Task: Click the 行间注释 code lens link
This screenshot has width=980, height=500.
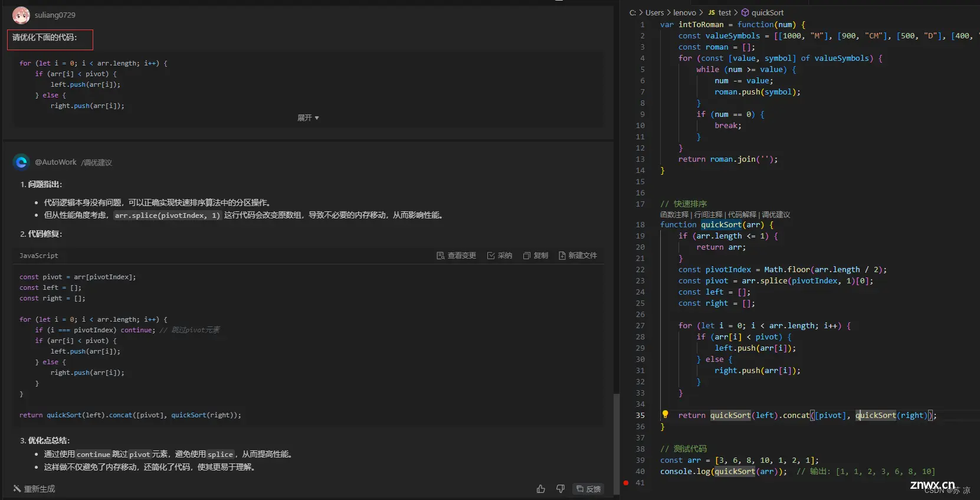Action: pyautogui.click(x=708, y=215)
